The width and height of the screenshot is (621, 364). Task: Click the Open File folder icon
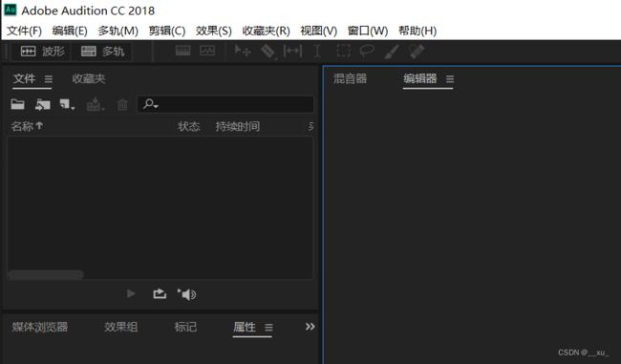17,104
